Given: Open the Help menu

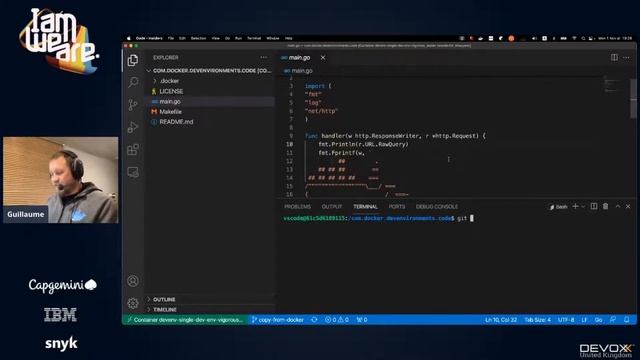Looking at the screenshot, I should point(289,38).
